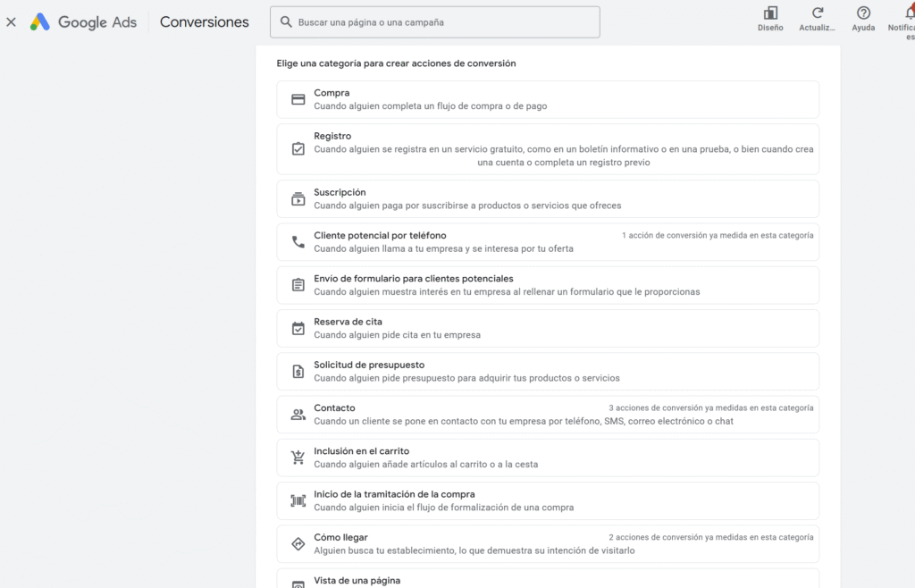Choose the Reserva de cita title
The image size is (915, 588).
click(348, 322)
